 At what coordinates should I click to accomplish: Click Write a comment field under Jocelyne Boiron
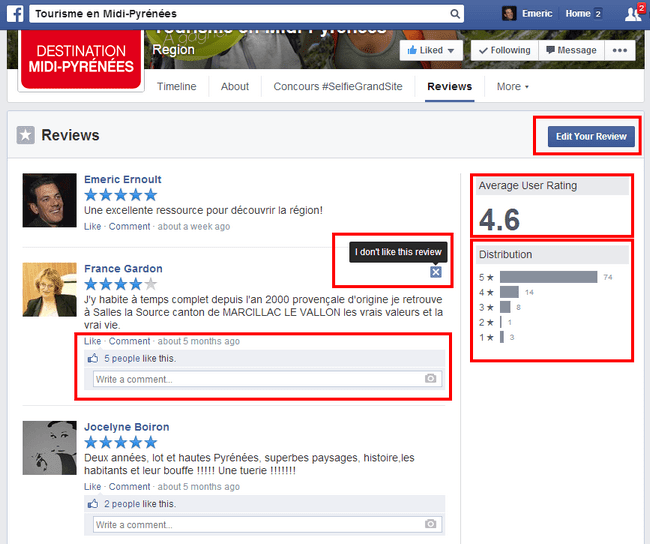pyautogui.click(x=267, y=525)
